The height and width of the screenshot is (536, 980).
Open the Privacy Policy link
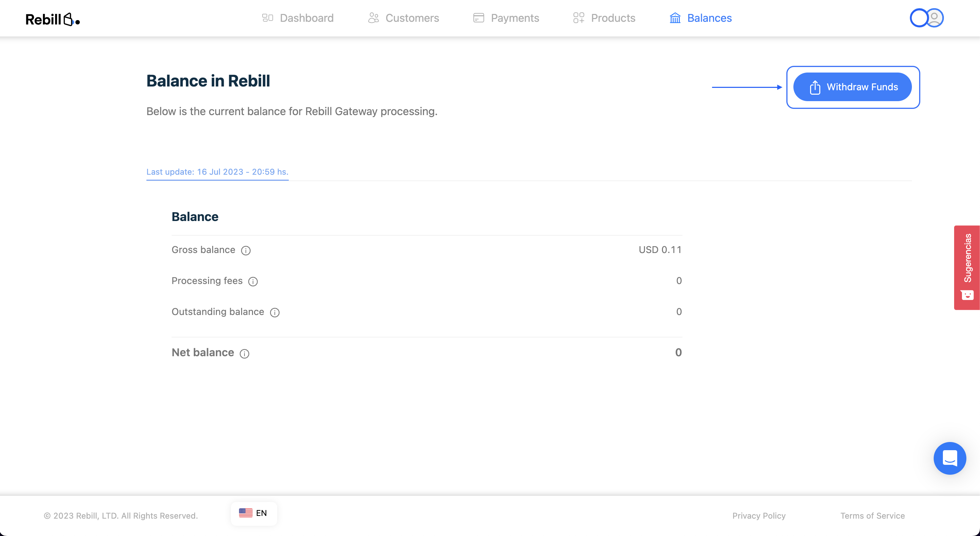pyautogui.click(x=759, y=516)
